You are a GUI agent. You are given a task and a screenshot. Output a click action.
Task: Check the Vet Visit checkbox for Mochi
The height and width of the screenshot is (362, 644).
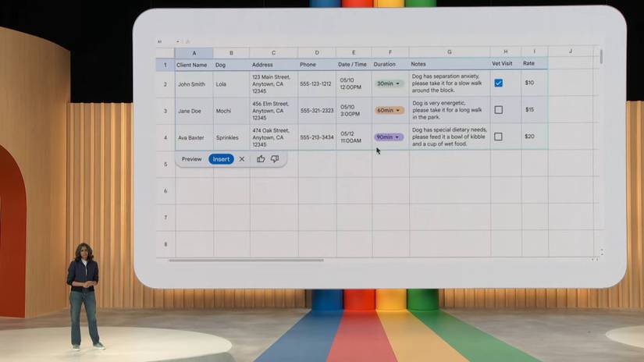pos(498,109)
